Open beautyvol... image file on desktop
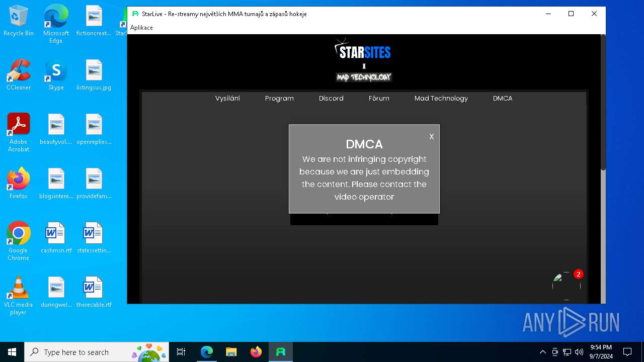Screen dimensions: 644x362 pos(56,130)
